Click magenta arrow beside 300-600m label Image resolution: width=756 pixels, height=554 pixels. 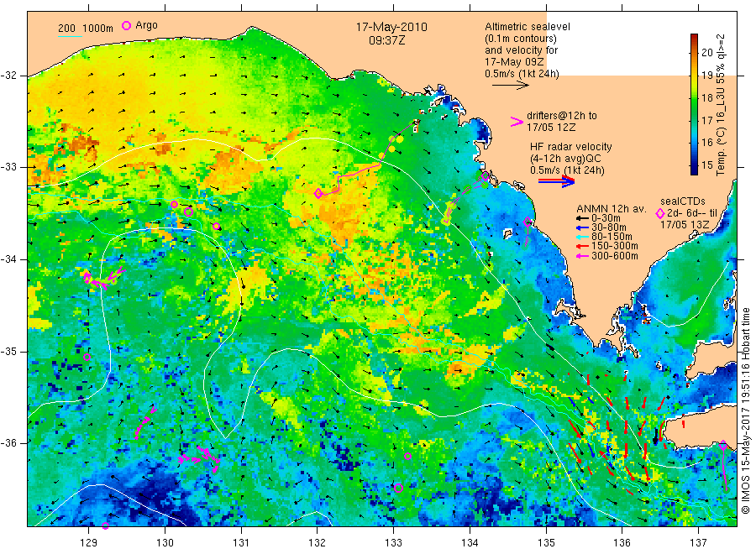(582, 256)
